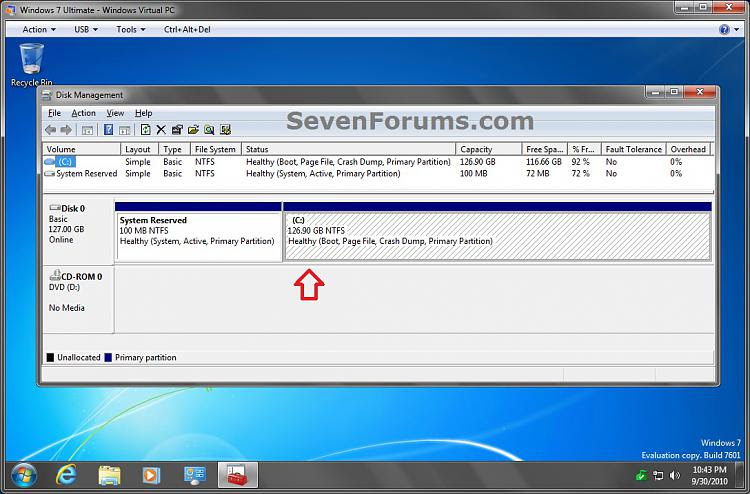The width and height of the screenshot is (750, 494).
Task: Sort by the Free Space column header
Action: point(544,149)
